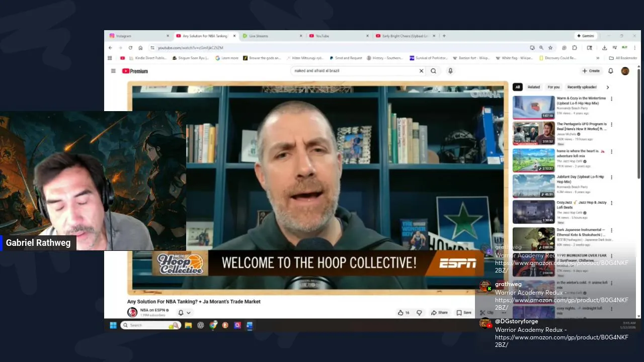Open a new browser tab

point(444,36)
